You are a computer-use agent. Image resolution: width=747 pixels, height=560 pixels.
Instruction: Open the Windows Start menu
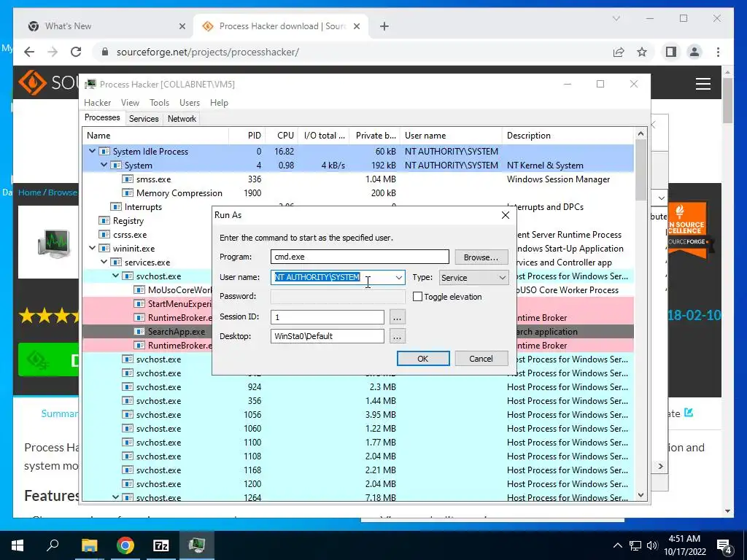coord(18,545)
